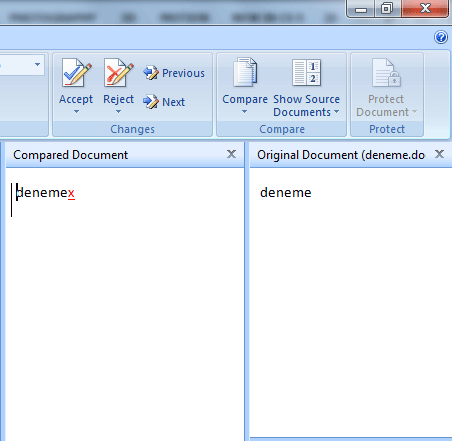Expand the Accept dropdown arrow
The image size is (452, 441).
[x=76, y=112]
